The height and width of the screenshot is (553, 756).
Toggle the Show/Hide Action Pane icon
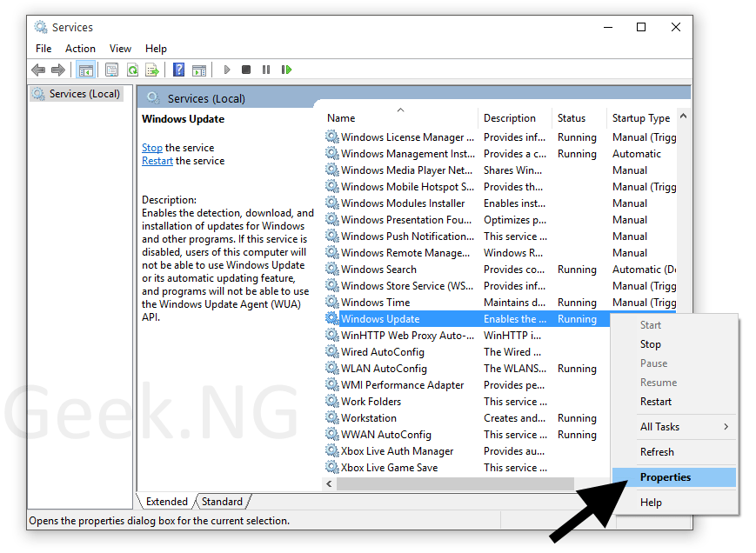point(198,70)
